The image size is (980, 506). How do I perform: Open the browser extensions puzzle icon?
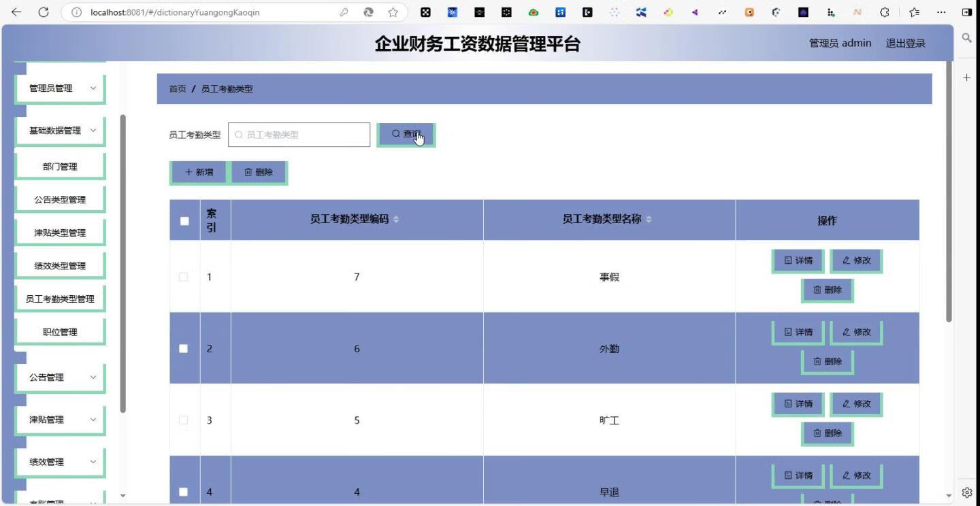coord(885,12)
